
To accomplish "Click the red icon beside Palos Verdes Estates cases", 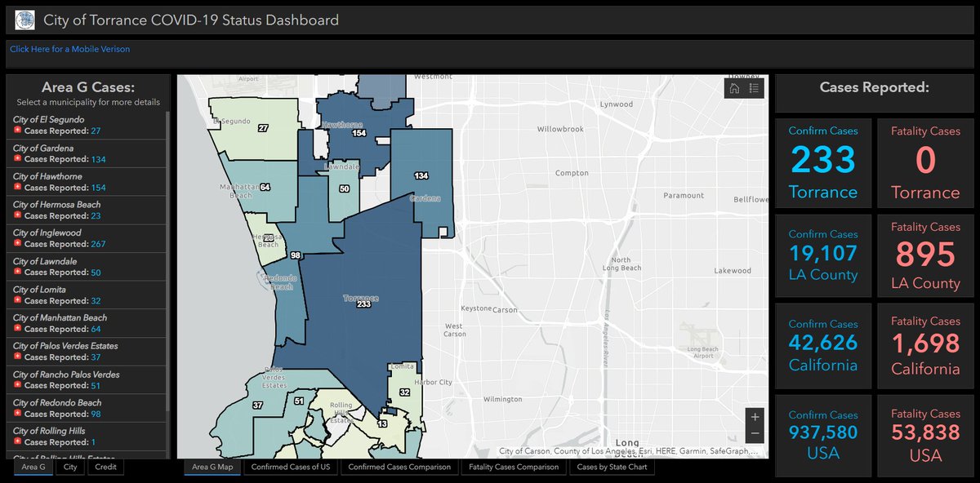I will pos(18,357).
